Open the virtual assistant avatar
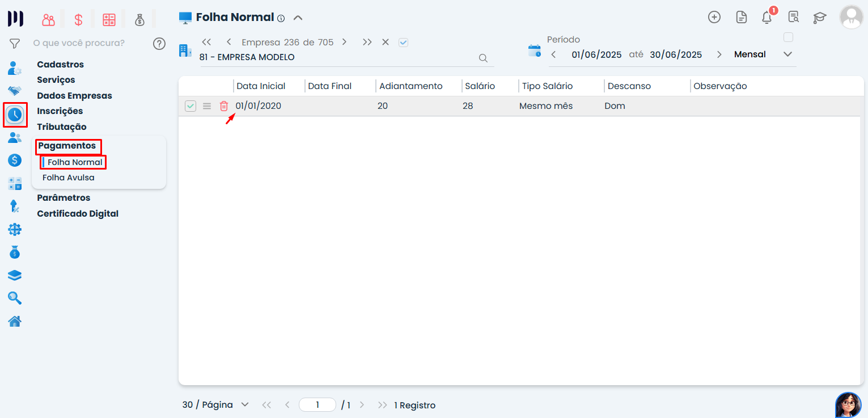 coord(848,405)
